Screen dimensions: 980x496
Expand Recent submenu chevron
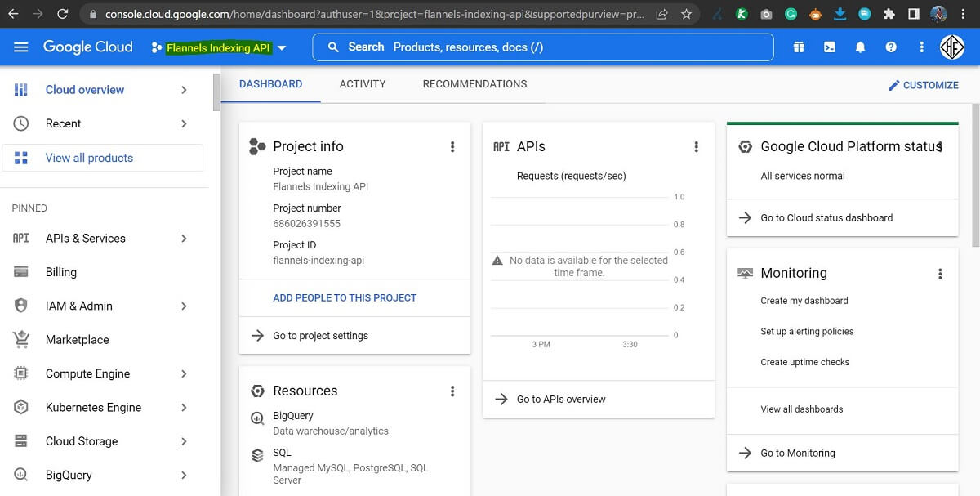(x=184, y=123)
